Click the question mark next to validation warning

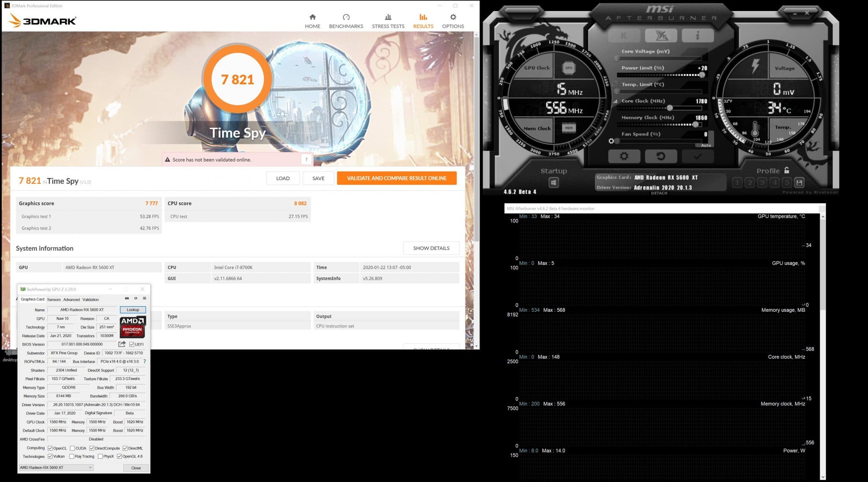pos(306,160)
